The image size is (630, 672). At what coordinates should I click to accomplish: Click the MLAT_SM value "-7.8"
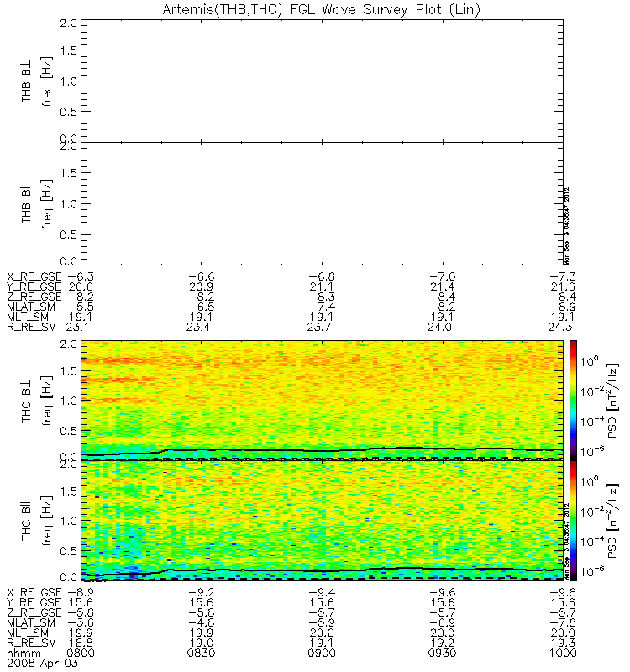563,622
